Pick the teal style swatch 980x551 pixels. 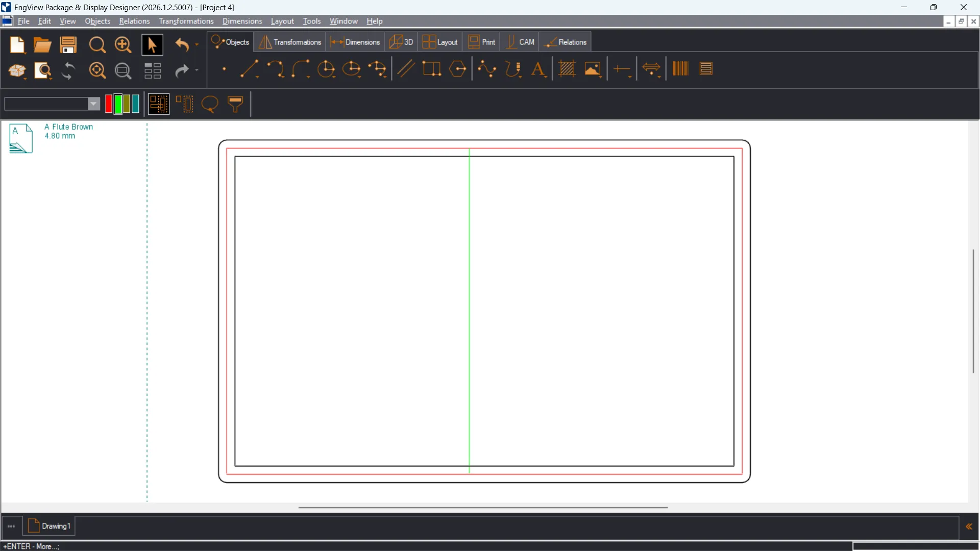136,104
